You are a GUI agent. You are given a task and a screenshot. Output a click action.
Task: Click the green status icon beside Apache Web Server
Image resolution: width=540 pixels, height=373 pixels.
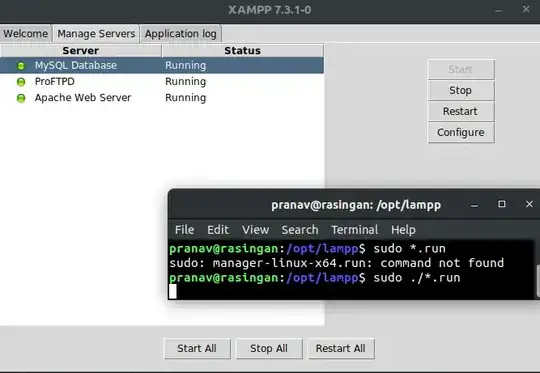pos(21,98)
